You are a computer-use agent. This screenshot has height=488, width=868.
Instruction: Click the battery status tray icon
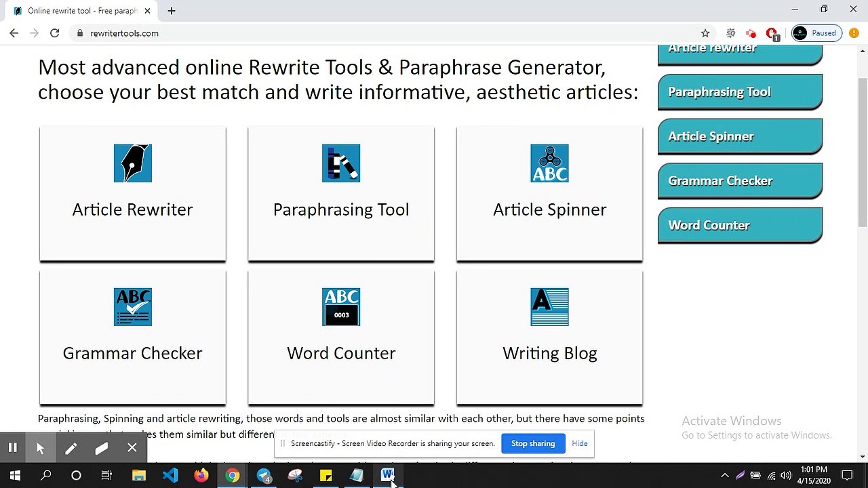[x=755, y=475]
